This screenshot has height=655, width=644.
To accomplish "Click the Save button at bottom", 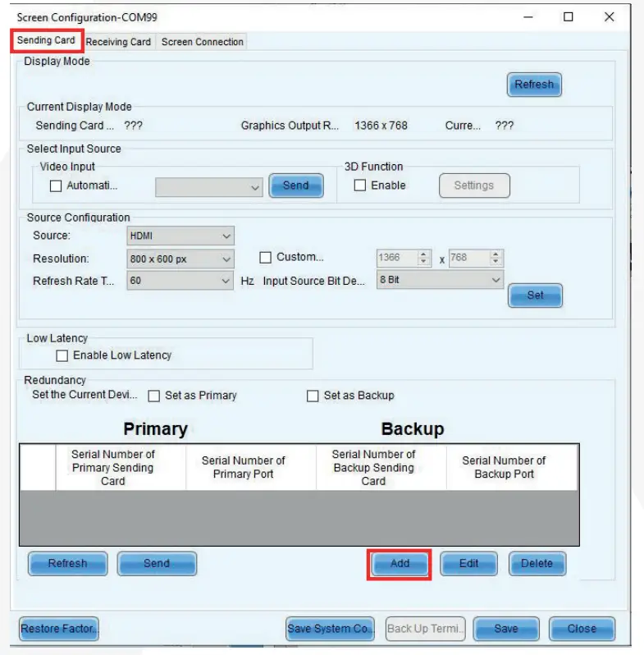I will [x=506, y=629].
